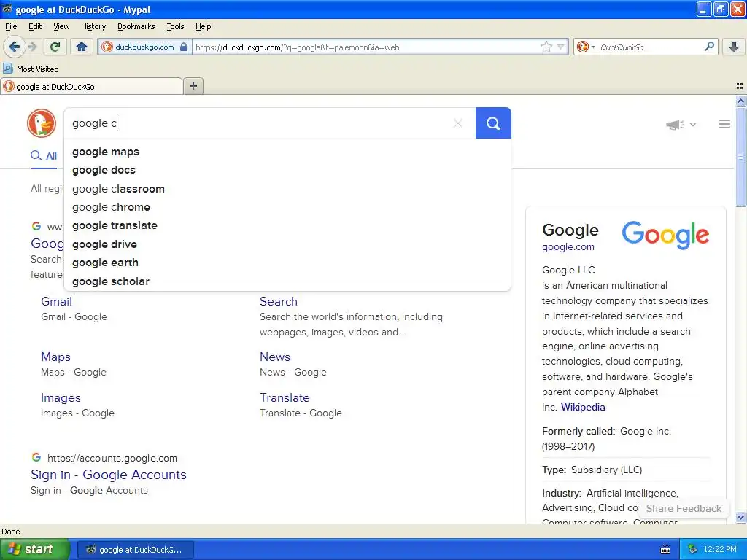The image size is (747, 560).
Task: Click the system tray icon beside clock
Action: coord(693,550)
